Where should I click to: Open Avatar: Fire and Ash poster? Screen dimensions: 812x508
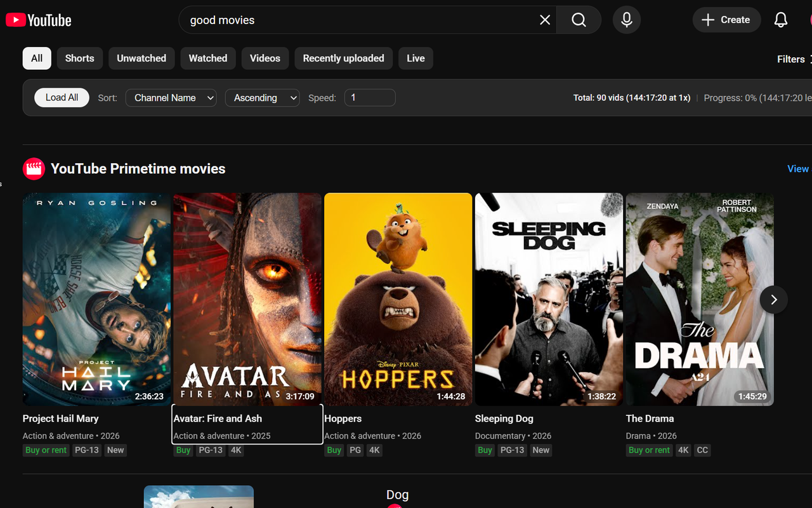coord(247,299)
